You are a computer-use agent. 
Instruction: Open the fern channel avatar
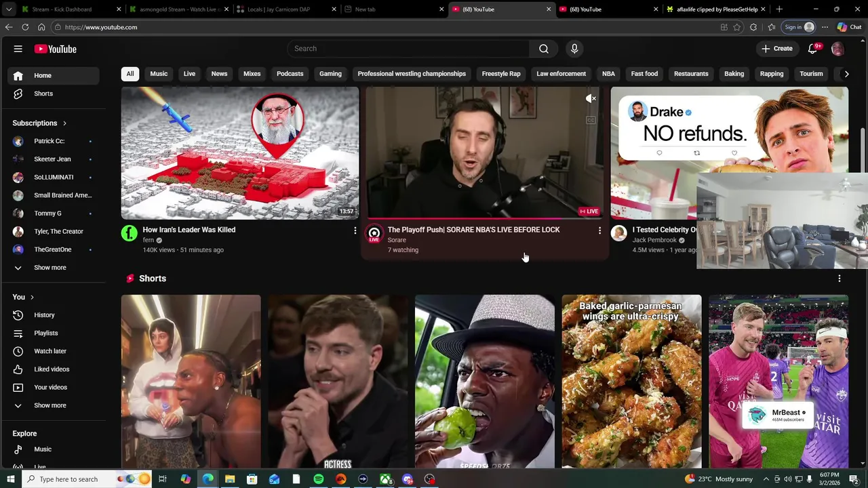pos(129,234)
